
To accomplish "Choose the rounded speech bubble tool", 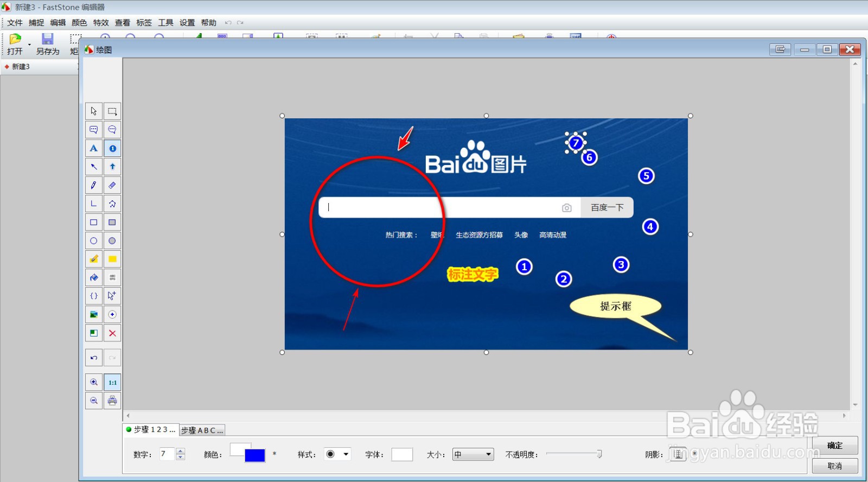I will pyautogui.click(x=112, y=130).
